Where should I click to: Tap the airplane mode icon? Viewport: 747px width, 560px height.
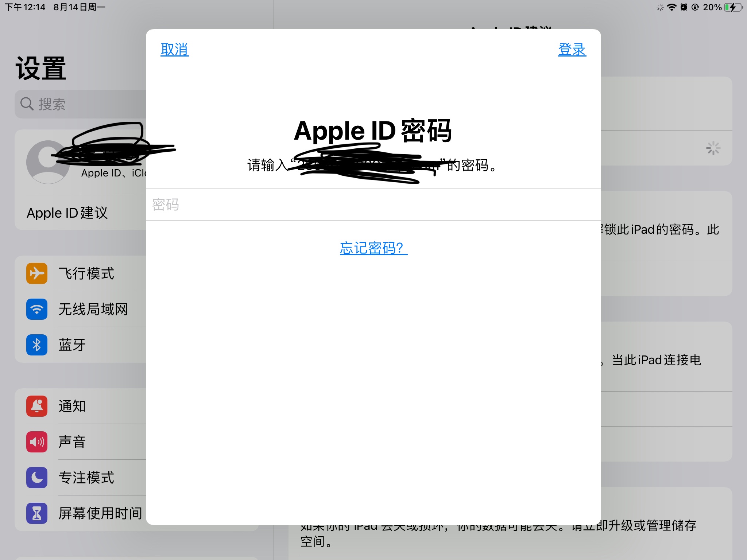pos(37,273)
